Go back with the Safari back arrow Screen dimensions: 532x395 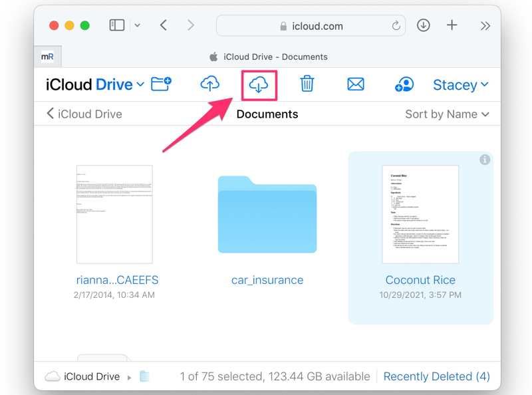164,25
